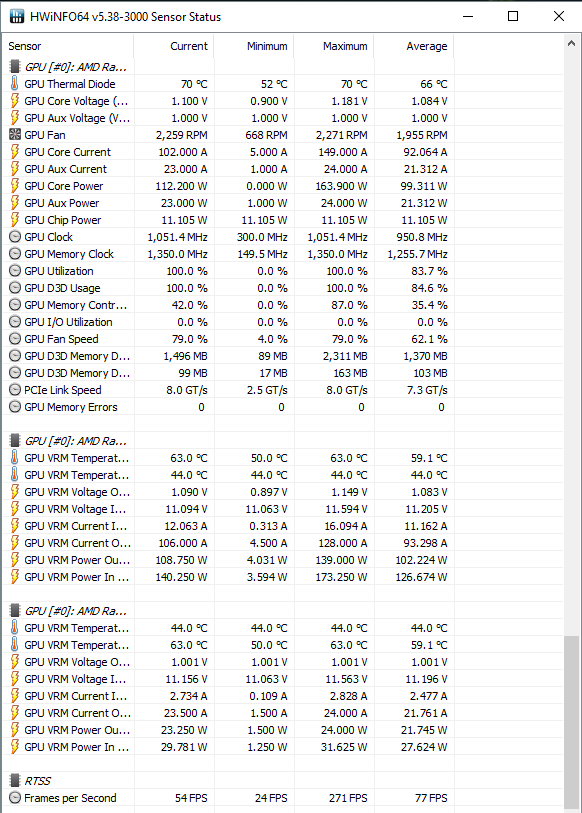Click the HWiNFO64 app icon in title bar

[17, 16]
